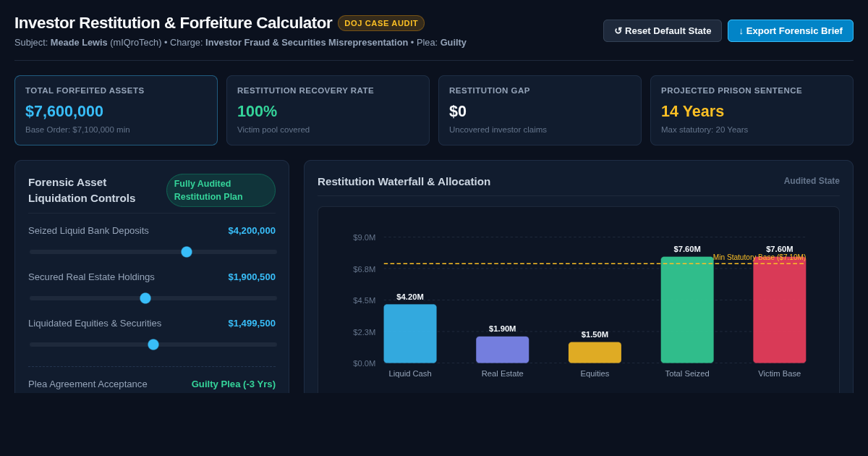Click the 100% recovery rate value
Viewport: 868px width, 456px height.
(257, 111)
